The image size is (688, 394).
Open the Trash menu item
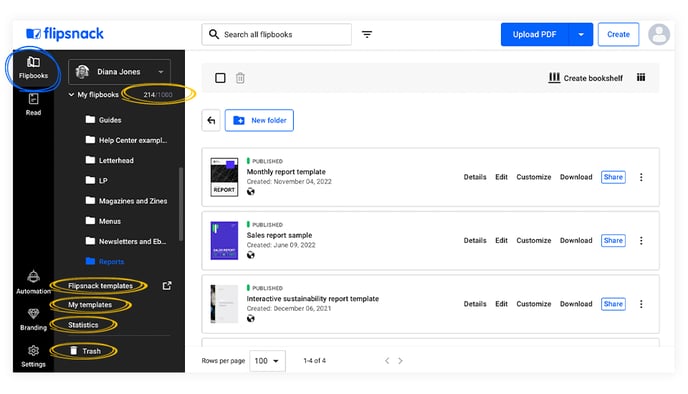(x=86, y=351)
